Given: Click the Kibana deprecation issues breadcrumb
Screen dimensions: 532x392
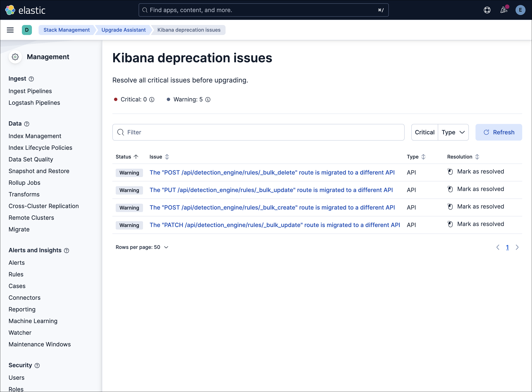Looking at the screenshot, I should tap(189, 30).
